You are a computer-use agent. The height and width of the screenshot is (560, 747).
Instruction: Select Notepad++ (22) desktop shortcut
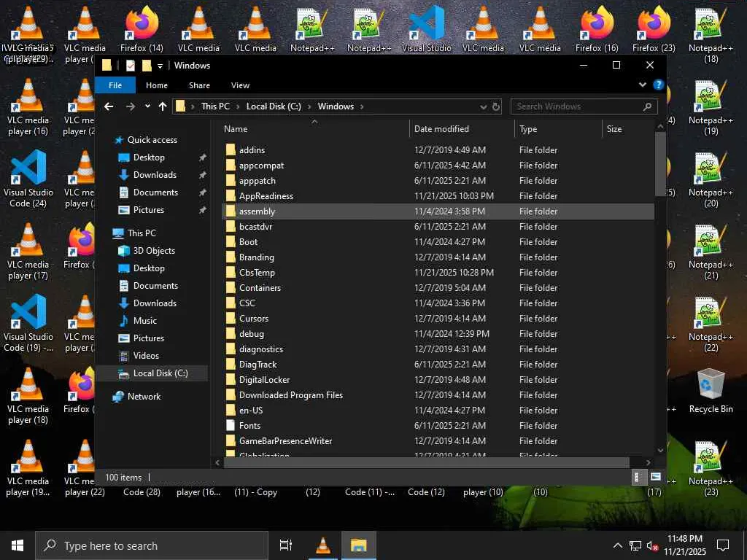tap(711, 324)
